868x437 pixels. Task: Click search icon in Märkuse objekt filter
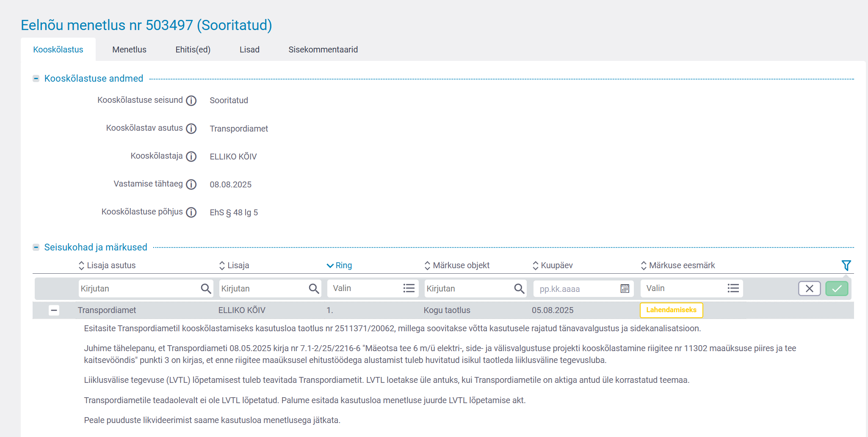pos(519,289)
